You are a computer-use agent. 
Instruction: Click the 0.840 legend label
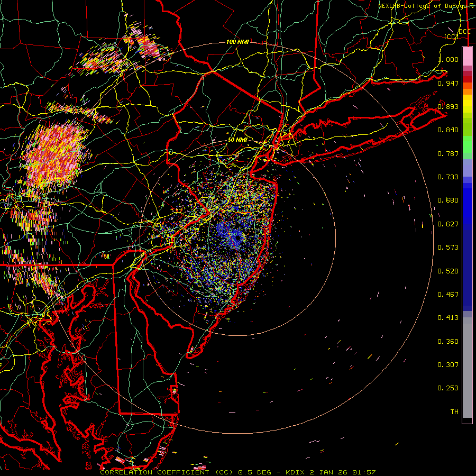[448, 130]
